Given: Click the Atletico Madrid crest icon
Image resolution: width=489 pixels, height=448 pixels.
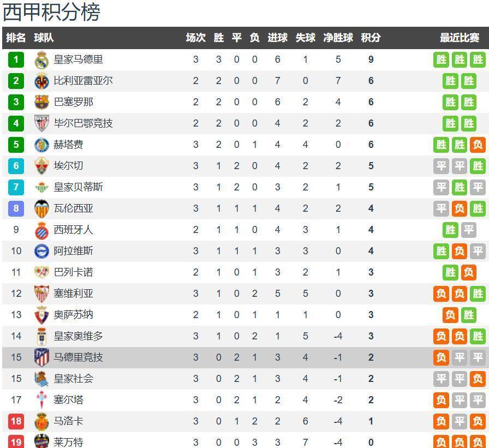Looking at the screenshot, I should (x=41, y=357).
